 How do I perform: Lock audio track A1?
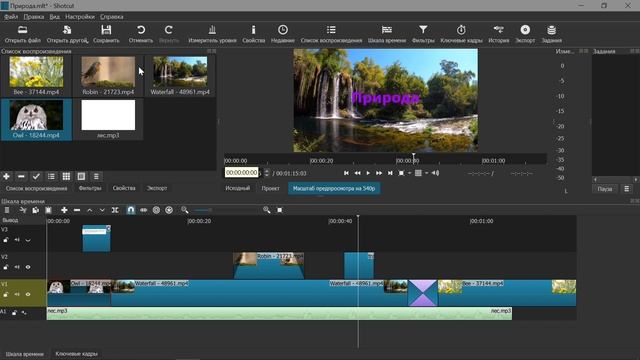point(14,313)
